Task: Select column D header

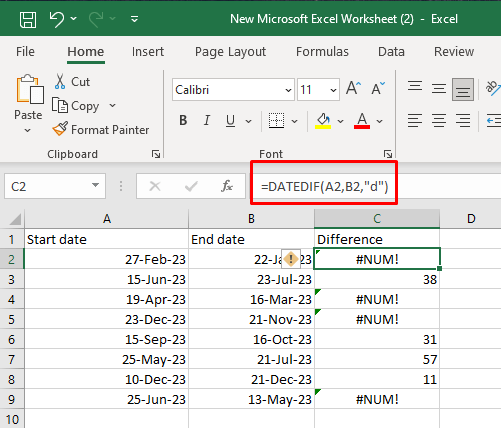Action: [x=471, y=219]
